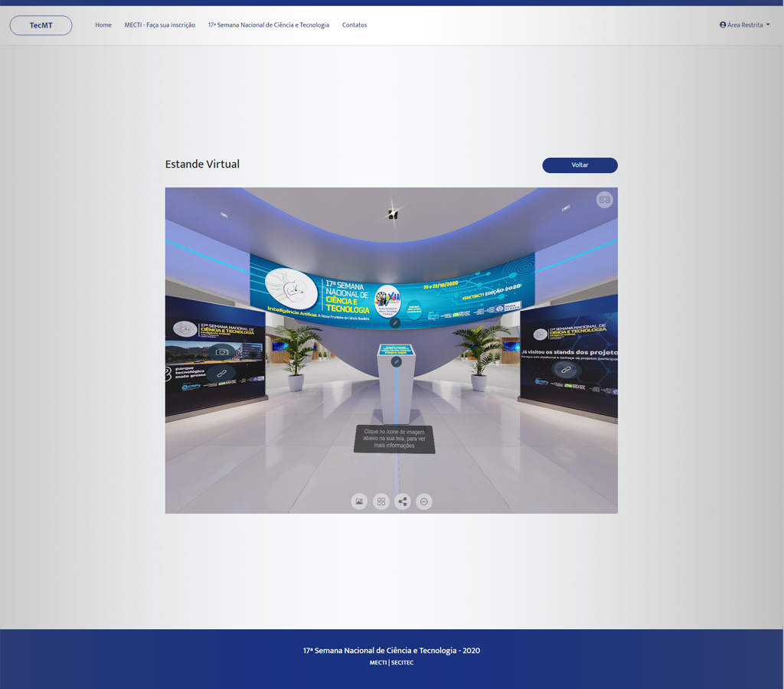Click MECTI | SECITEC footer text
This screenshot has height=689, width=784.
coord(391,662)
